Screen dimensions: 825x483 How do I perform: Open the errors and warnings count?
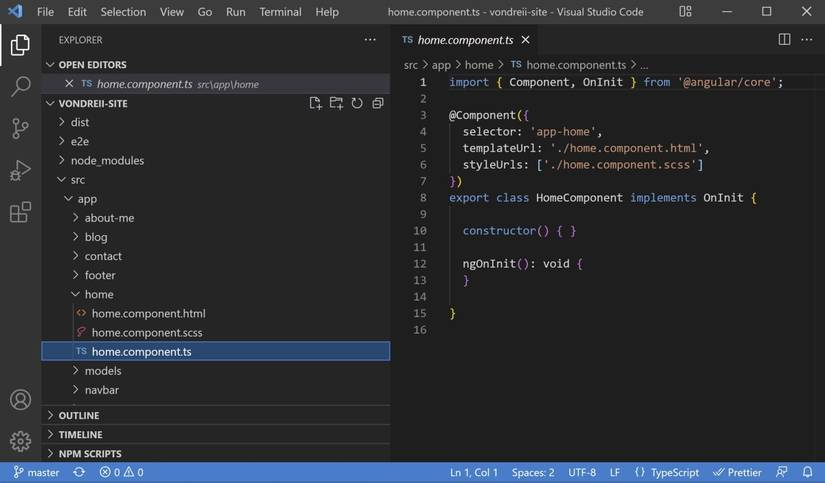[122, 472]
